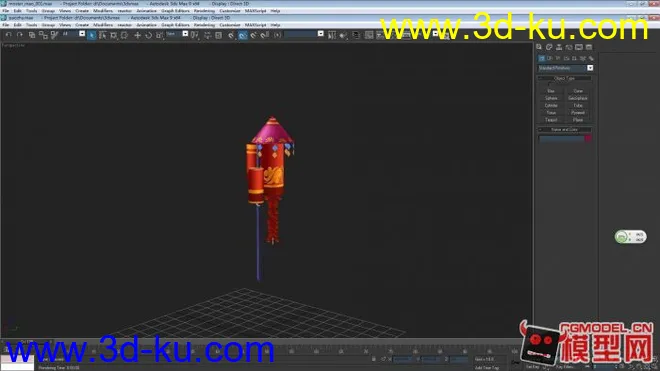Click the object name input field
Image resolution: width=660 pixels, height=371 pixels.
tap(562, 139)
